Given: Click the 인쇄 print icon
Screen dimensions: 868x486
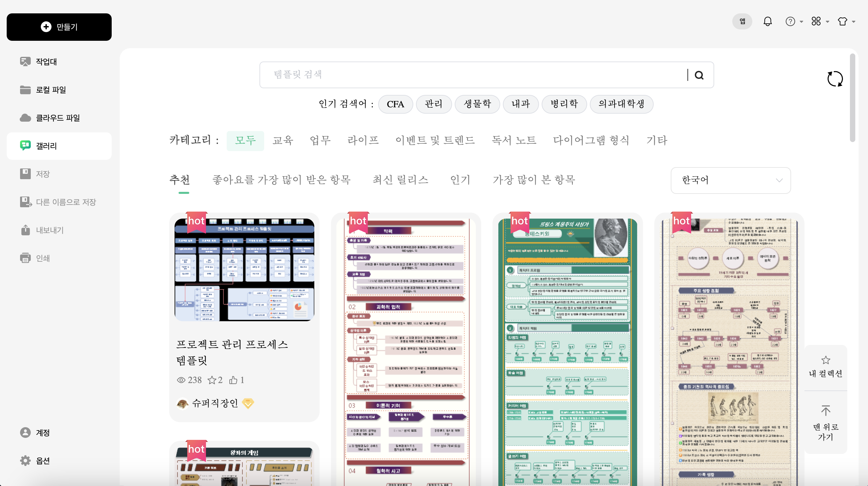Looking at the screenshot, I should click(25, 258).
